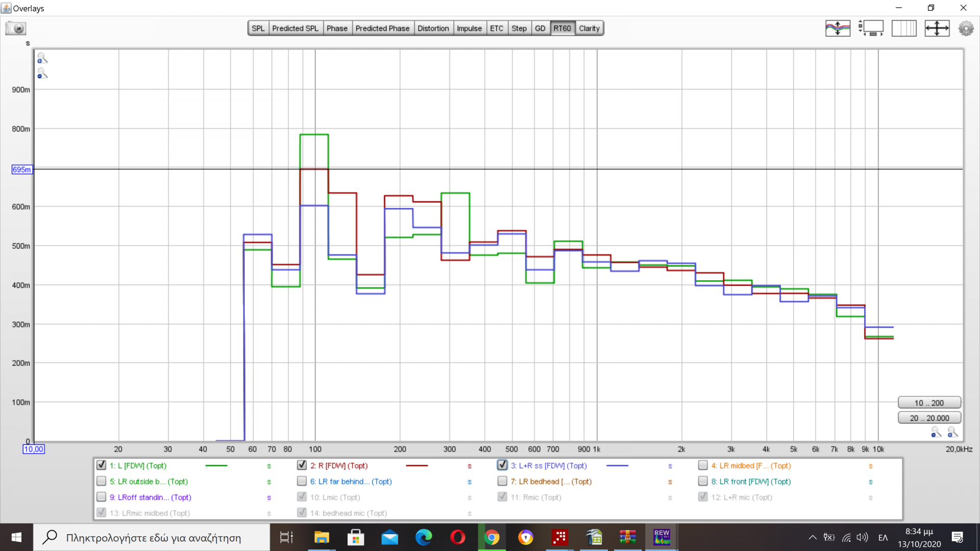Open the graph controls gear icon
Viewport: 980px width, 551px height.
tap(966, 29)
